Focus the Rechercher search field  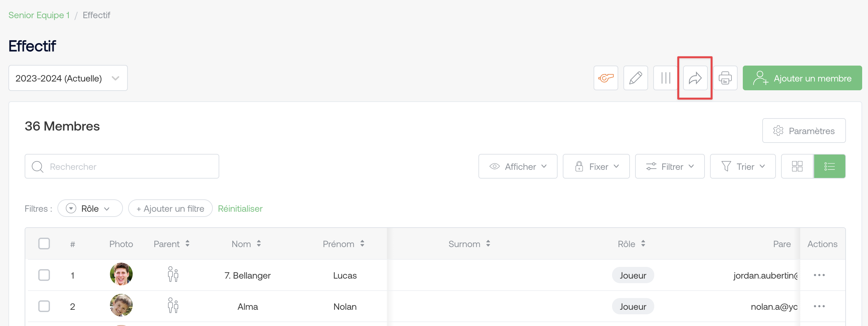(x=122, y=166)
